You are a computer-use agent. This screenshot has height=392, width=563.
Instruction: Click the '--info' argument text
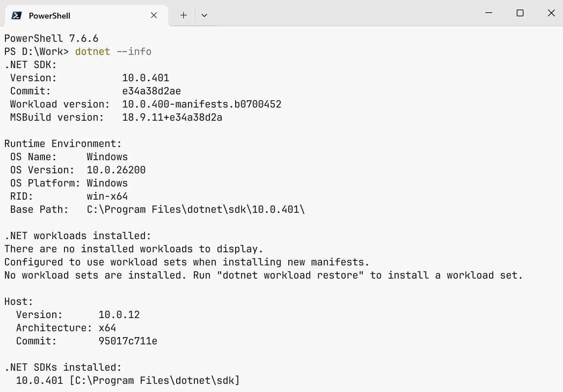134,52
